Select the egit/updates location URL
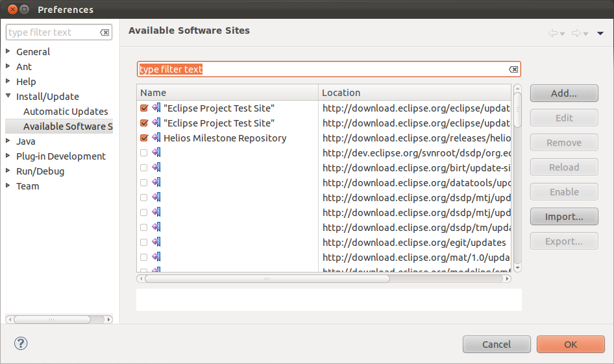The width and height of the screenshot is (614, 364). pos(414,243)
